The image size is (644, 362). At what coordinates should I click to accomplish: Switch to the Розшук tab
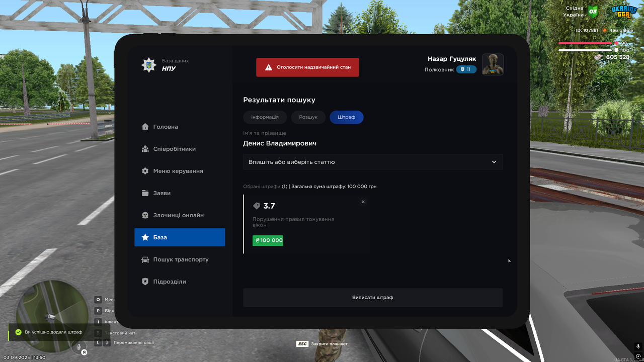308,117
